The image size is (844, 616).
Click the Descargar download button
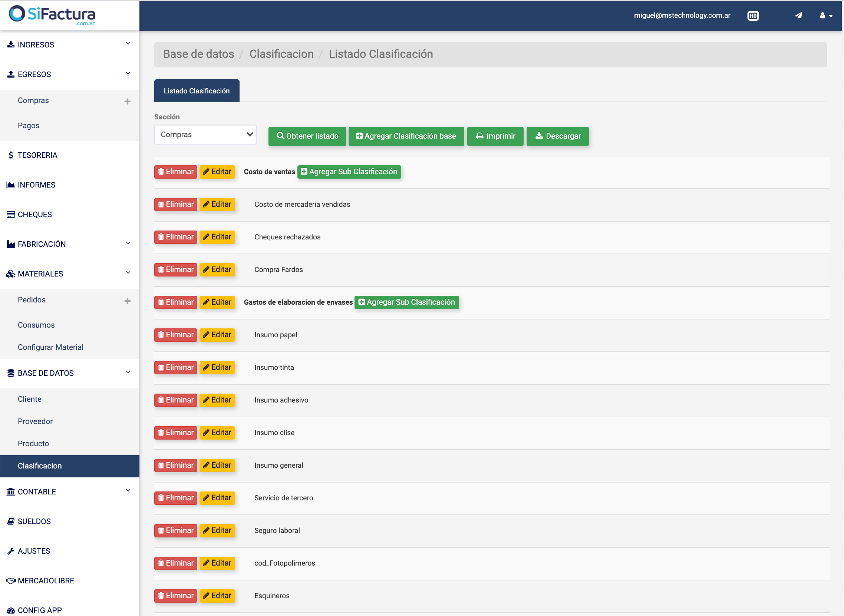[x=557, y=136]
